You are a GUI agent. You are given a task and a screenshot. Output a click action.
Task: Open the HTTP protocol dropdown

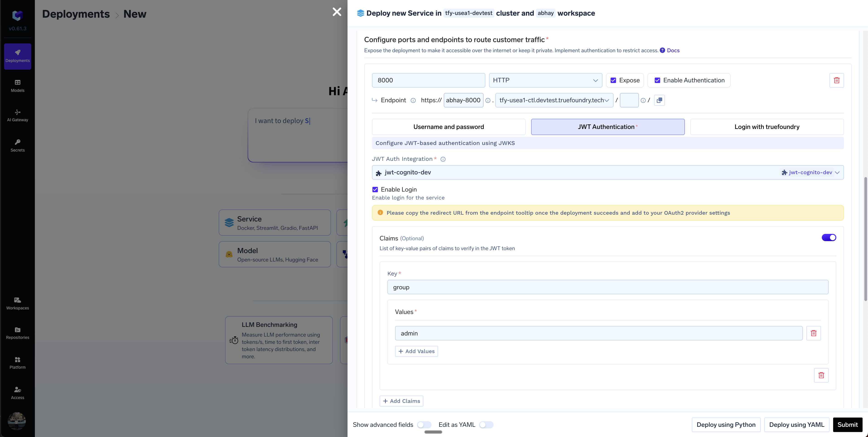click(545, 80)
